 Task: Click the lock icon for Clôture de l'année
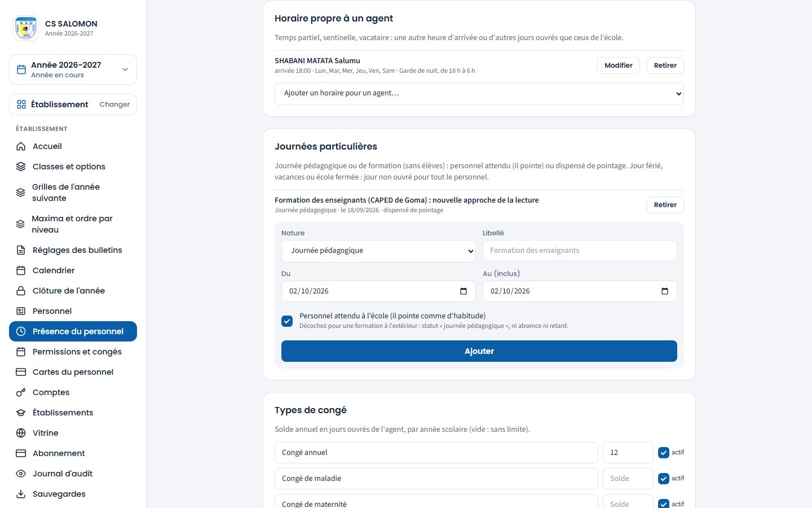click(21, 291)
